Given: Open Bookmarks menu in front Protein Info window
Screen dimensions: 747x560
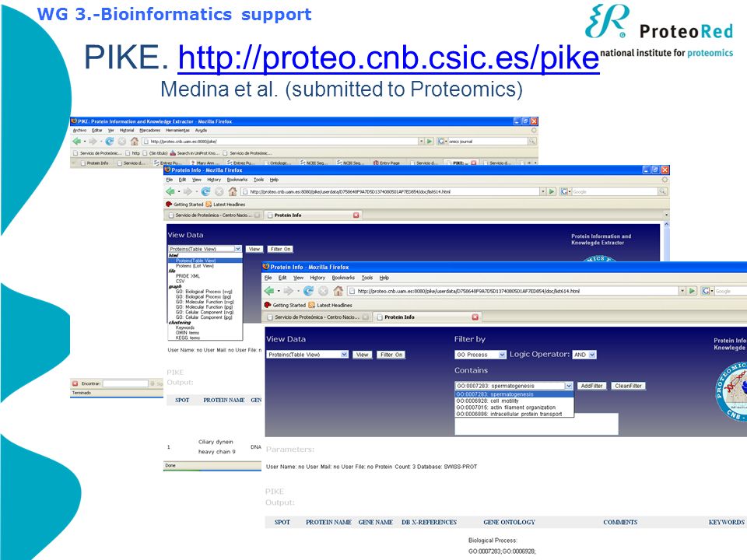Looking at the screenshot, I should pos(343,278).
